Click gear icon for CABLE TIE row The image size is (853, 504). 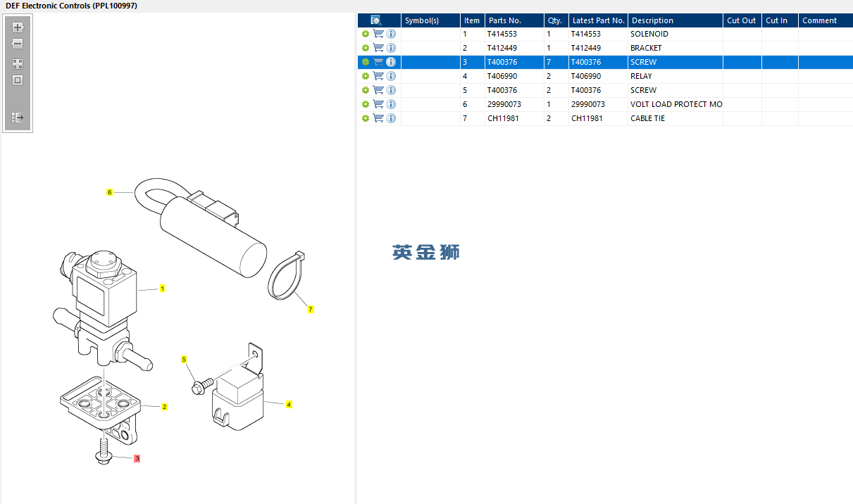[366, 118]
